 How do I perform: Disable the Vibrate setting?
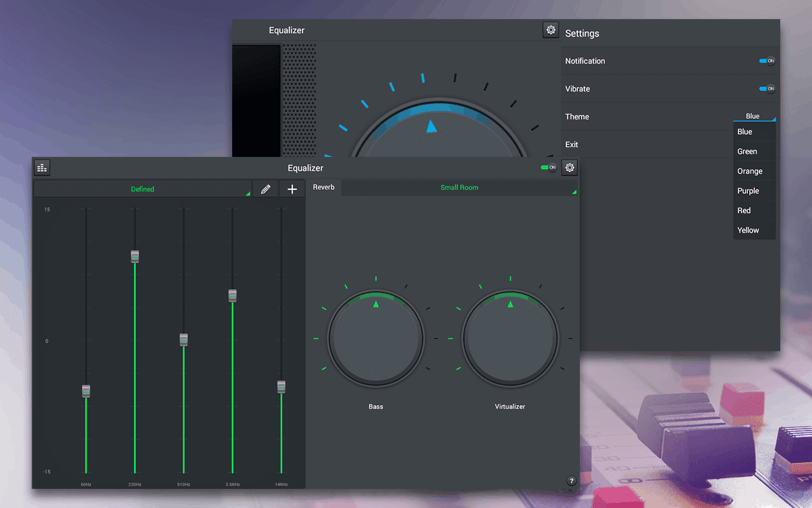(x=768, y=88)
